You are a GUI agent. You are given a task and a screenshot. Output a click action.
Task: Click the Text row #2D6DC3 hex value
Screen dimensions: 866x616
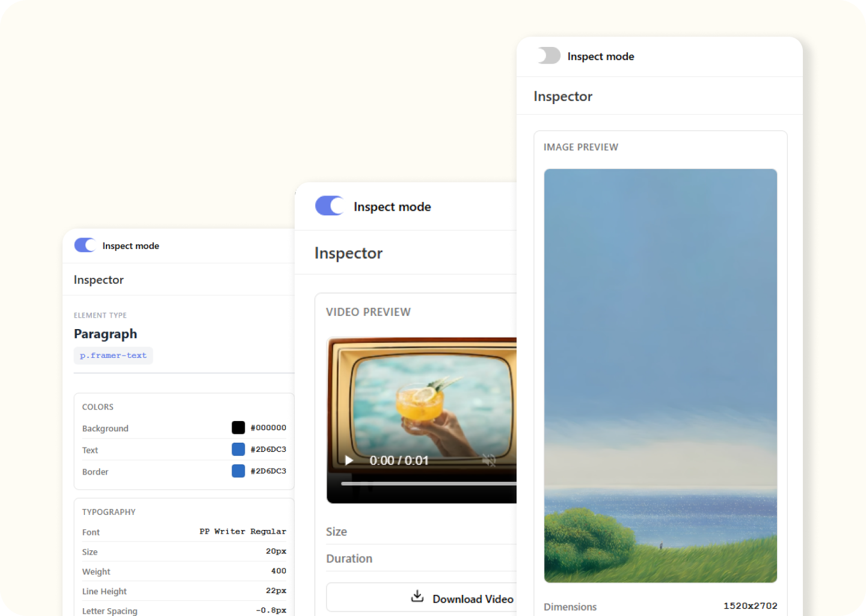click(268, 449)
